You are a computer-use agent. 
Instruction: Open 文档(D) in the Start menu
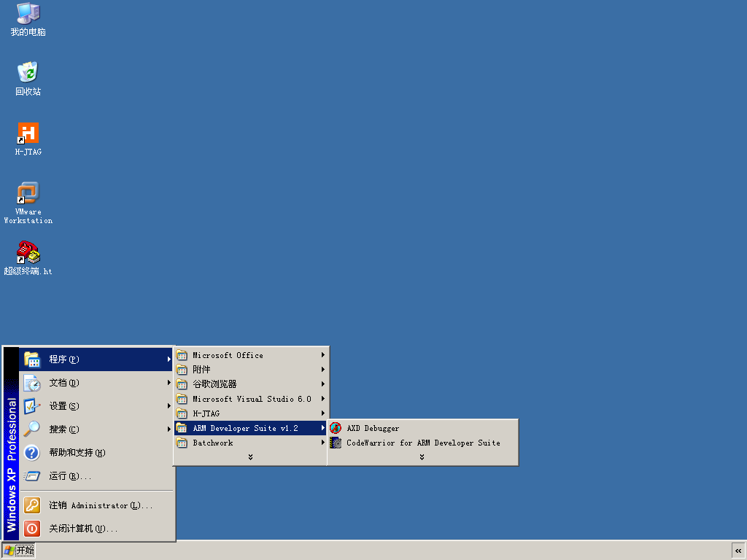[x=96, y=383]
